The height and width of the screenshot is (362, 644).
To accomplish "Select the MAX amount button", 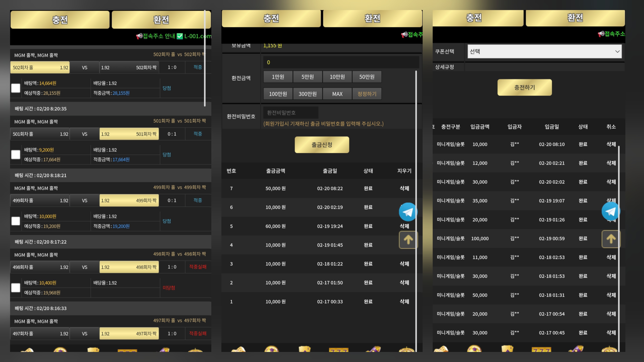I will pyautogui.click(x=337, y=94).
